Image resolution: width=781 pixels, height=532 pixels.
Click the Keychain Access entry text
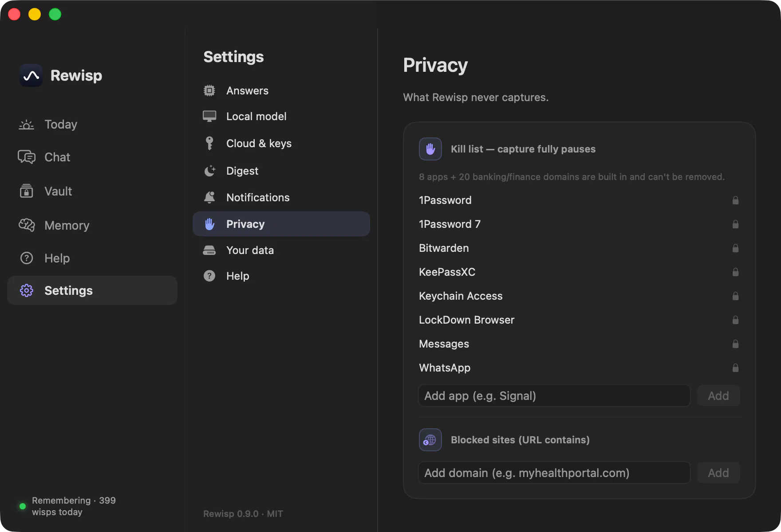coord(461,296)
